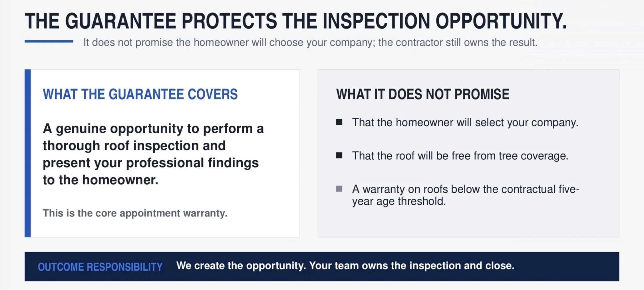This screenshot has height=290, width=644.
Task: Click the blue underline accent below title
Action: (x=49, y=41)
